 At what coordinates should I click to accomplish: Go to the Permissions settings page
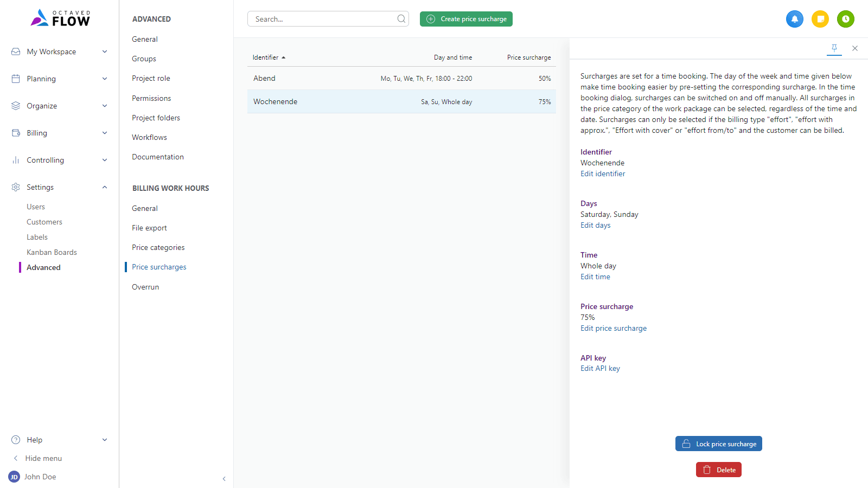[x=151, y=98]
